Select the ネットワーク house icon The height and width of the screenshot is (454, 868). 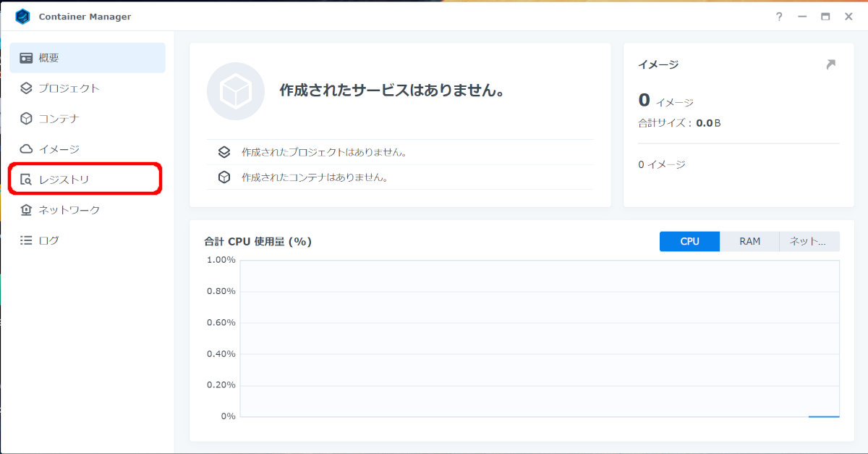(26, 210)
